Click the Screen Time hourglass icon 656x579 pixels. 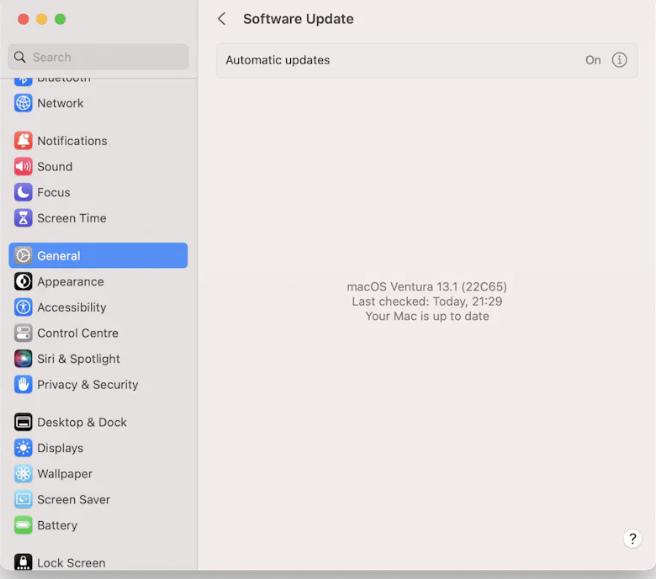coord(23,218)
